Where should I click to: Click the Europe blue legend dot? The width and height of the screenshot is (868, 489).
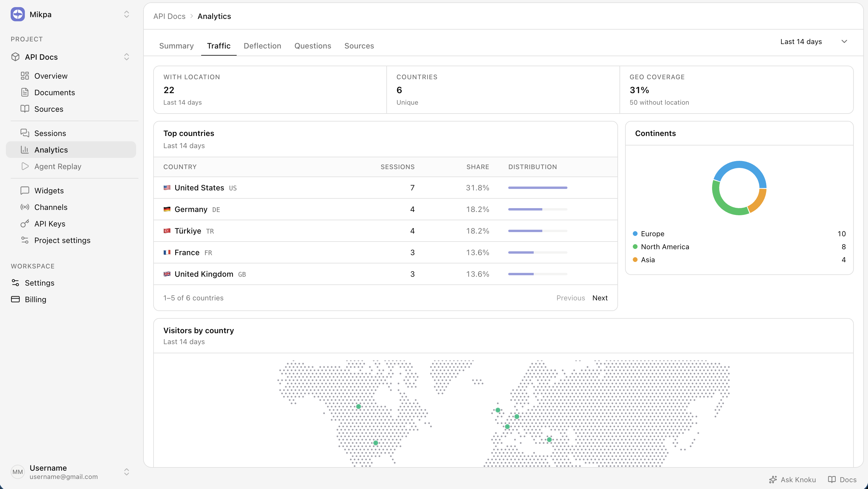pos(635,233)
